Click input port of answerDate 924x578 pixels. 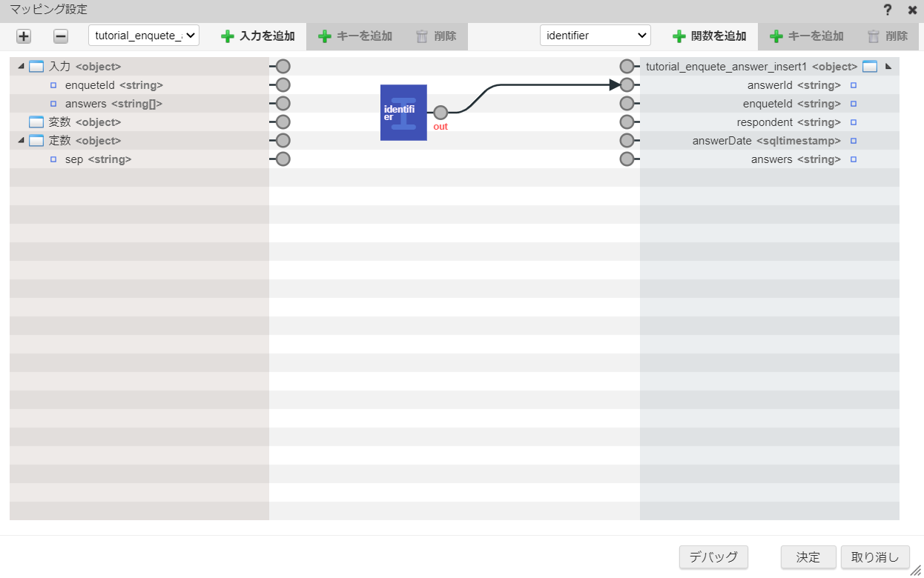tap(627, 141)
